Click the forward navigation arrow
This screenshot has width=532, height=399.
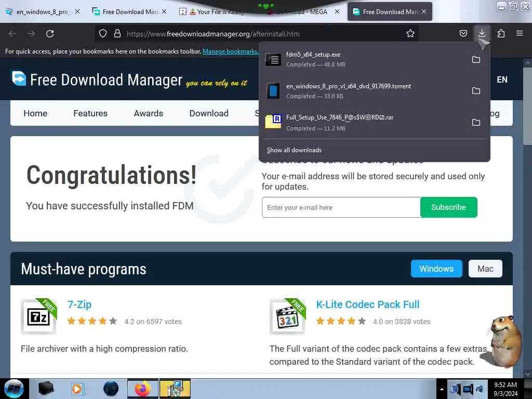point(31,34)
